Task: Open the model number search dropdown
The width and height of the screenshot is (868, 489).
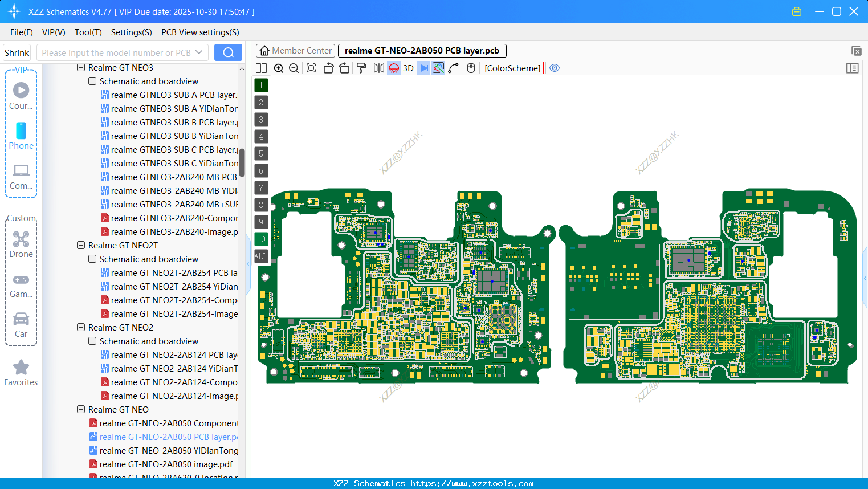Action: click(199, 53)
